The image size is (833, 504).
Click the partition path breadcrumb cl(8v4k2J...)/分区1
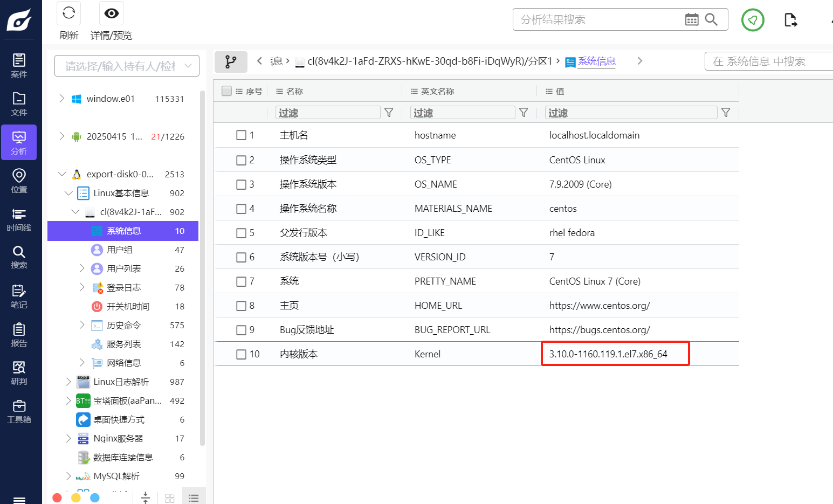coord(430,61)
